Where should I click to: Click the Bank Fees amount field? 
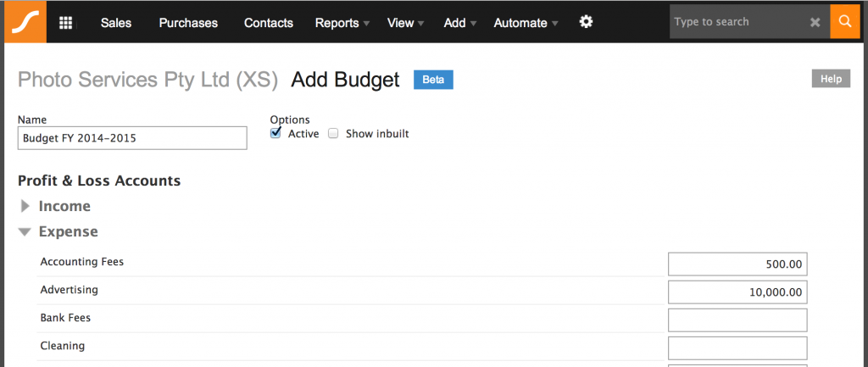tap(737, 320)
